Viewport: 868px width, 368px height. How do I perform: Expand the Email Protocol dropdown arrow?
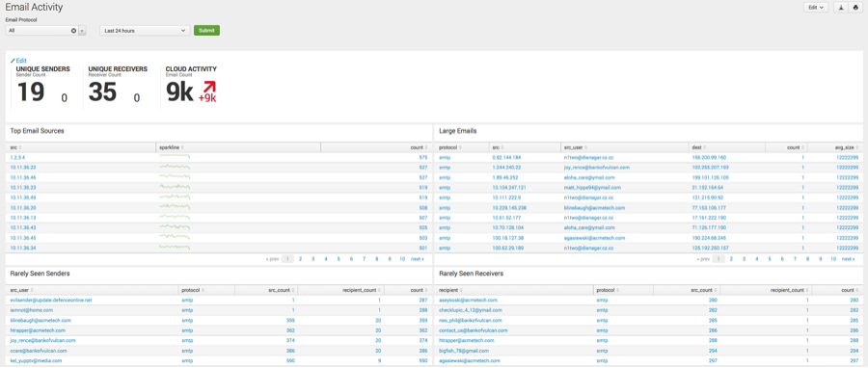83,31
